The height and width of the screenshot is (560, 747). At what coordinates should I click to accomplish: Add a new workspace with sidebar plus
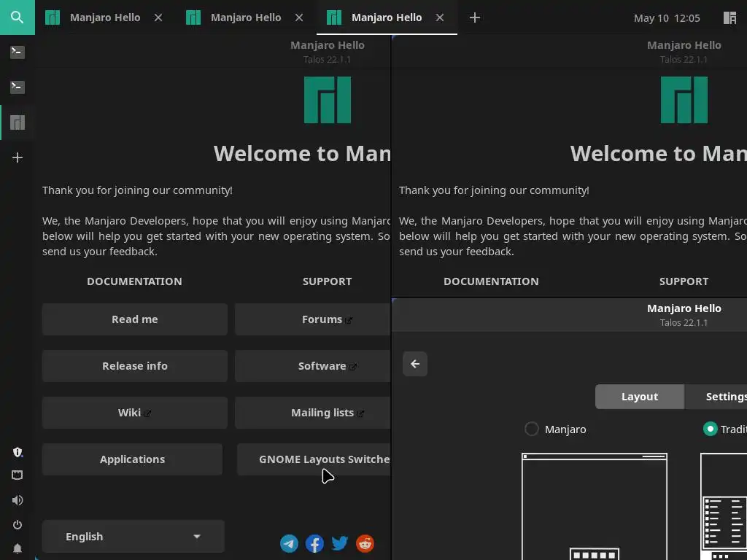click(18, 157)
